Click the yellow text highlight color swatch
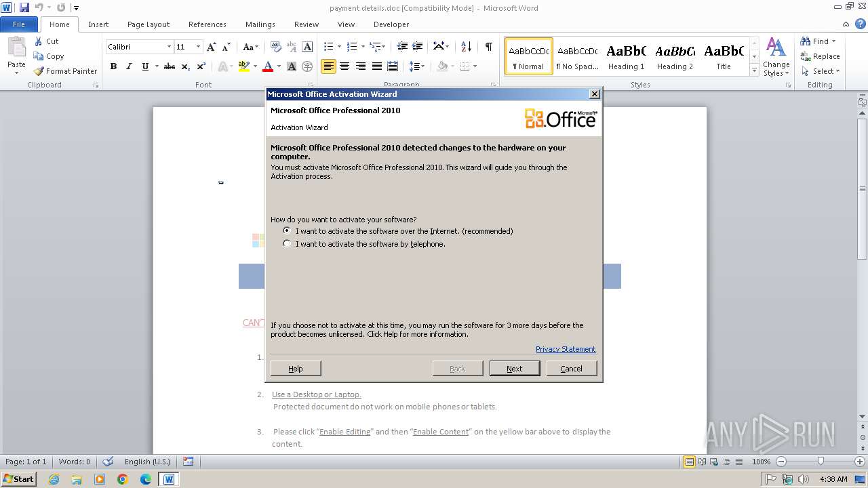 [244, 66]
